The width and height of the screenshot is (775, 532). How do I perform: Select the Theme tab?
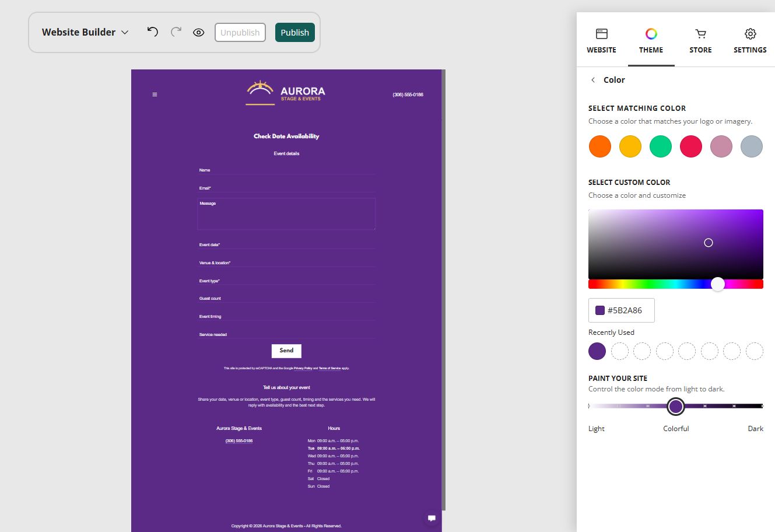(x=651, y=41)
